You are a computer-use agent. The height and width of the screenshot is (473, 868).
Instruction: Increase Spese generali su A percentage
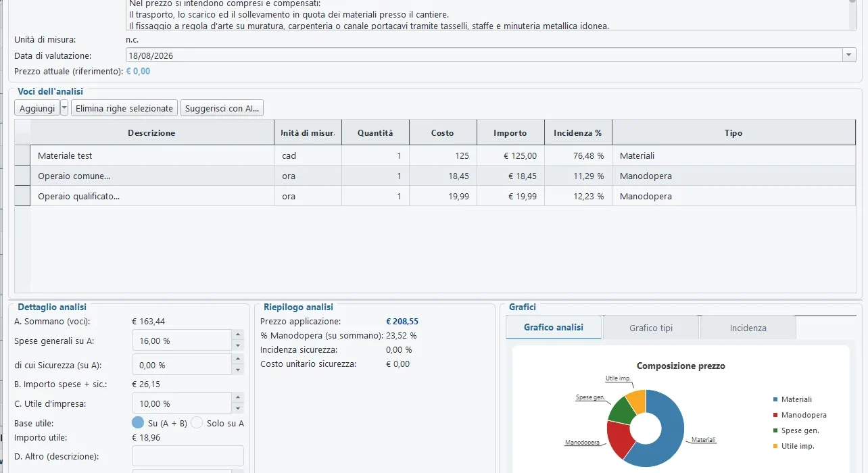click(238, 334)
